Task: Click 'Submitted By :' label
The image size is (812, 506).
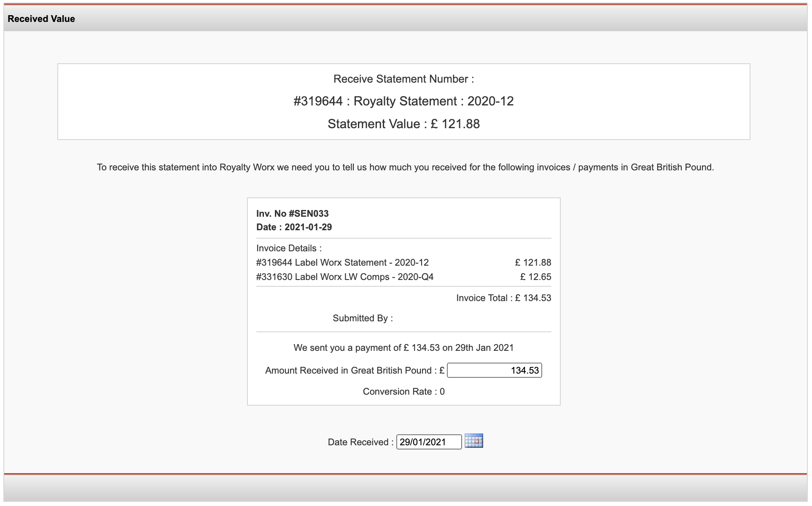Action: (x=363, y=318)
